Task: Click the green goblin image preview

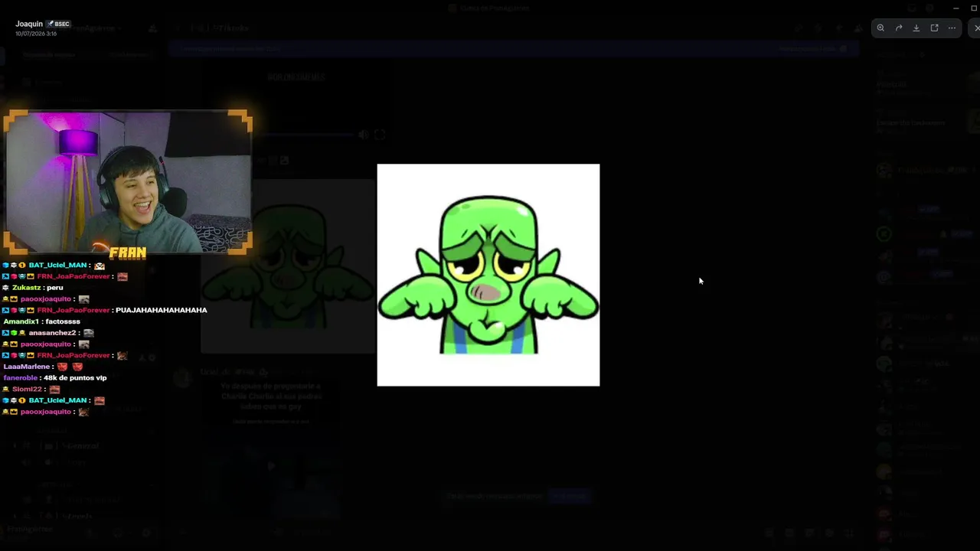Action: [x=488, y=275]
